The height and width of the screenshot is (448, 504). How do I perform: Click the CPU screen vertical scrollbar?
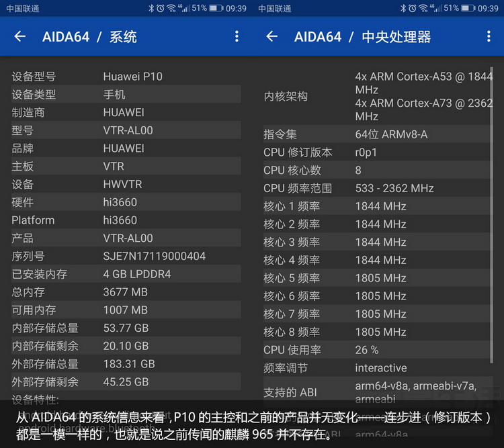[x=491, y=216]
